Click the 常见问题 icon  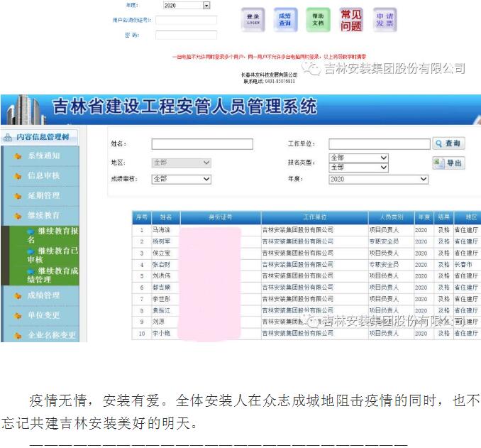pyautogui.click(x=351, y=20)
